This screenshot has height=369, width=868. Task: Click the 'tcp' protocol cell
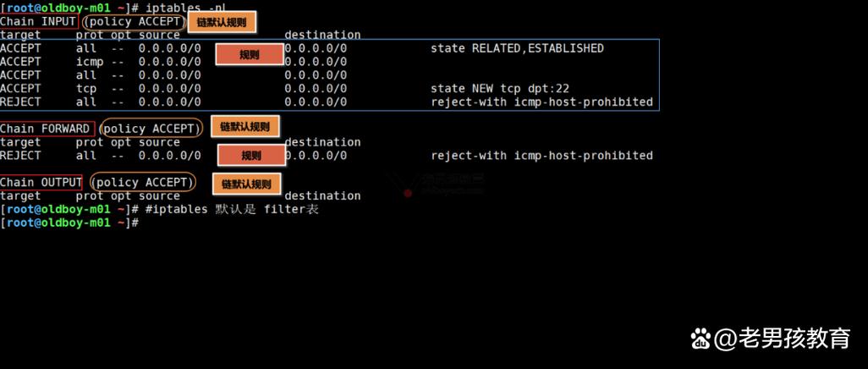(86, 89)
